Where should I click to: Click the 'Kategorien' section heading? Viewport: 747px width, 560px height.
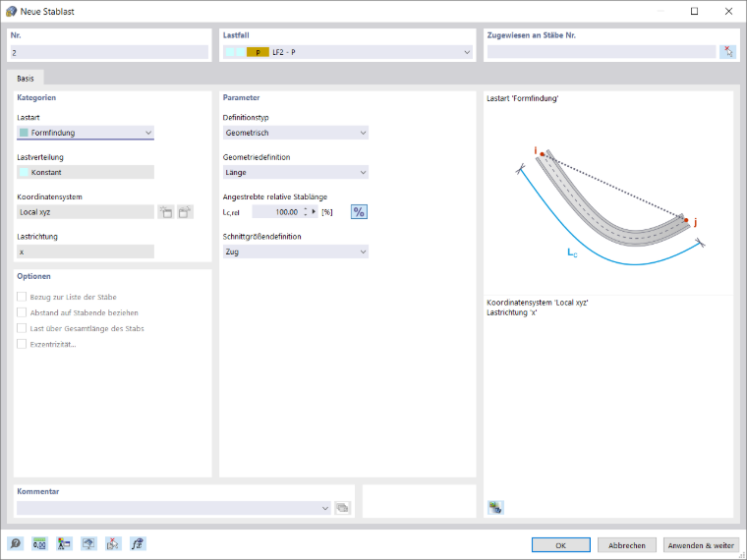(36, 97)
